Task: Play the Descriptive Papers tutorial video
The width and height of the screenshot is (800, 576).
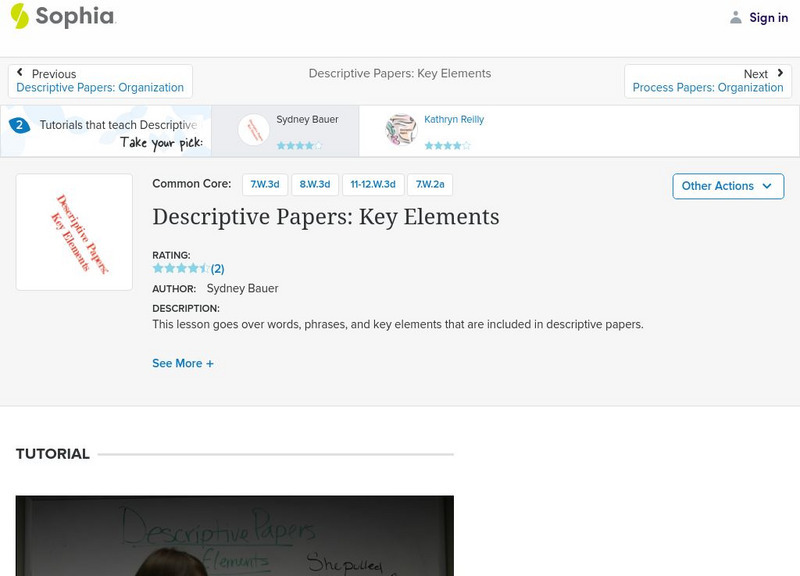Action: [x=235, y=536]
